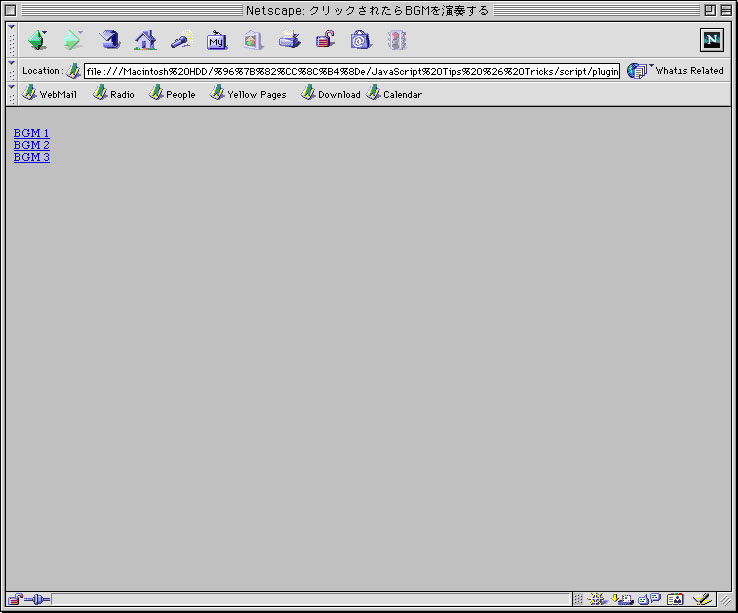
Task: Click the window resize grip corner
Action: pyautogui.click(x=725, y=600)
